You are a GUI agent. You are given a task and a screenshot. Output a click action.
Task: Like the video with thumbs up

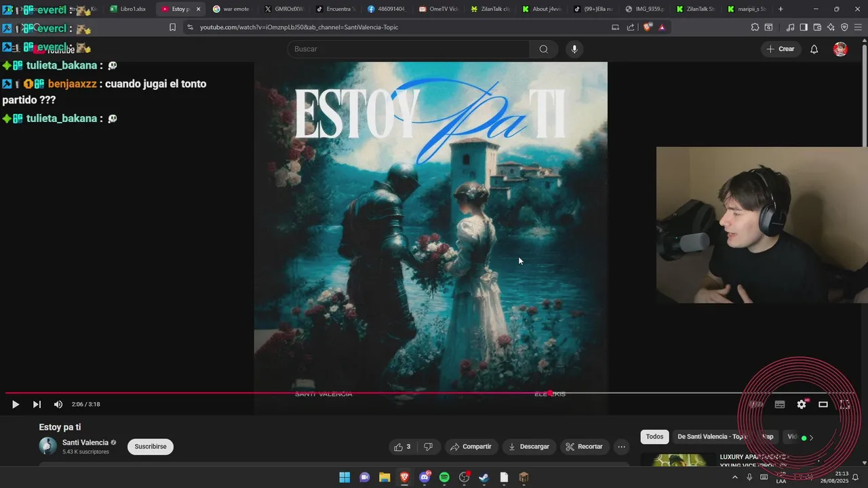(x=402, y=447)
